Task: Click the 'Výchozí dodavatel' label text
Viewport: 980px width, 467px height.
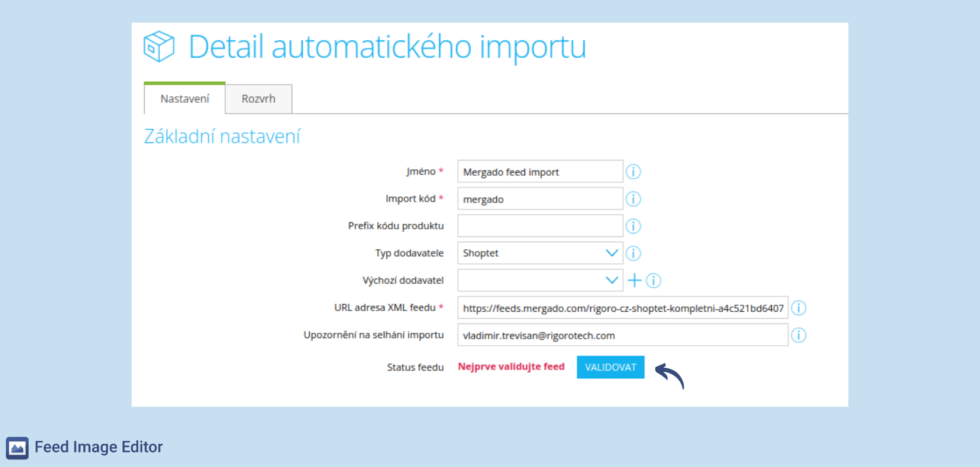Action: pos(403,280)
